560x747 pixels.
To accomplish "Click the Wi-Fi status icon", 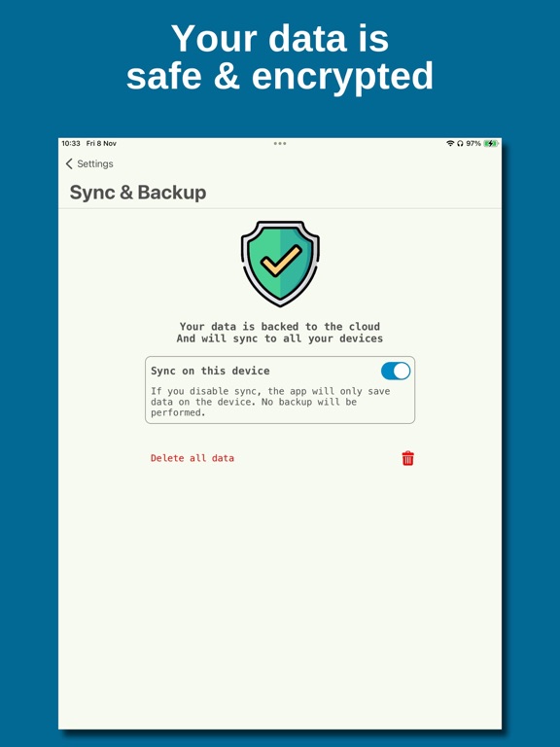I will (x=450, y=143).
